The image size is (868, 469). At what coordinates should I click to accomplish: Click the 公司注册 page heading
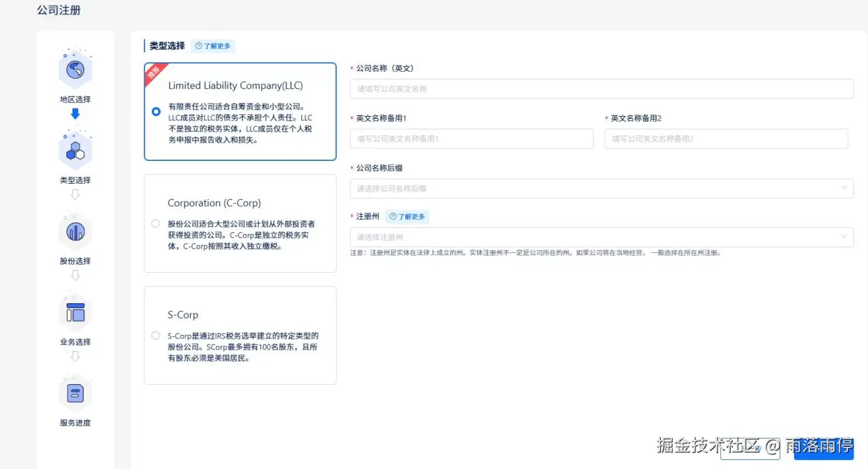click(x=59, y=10)
